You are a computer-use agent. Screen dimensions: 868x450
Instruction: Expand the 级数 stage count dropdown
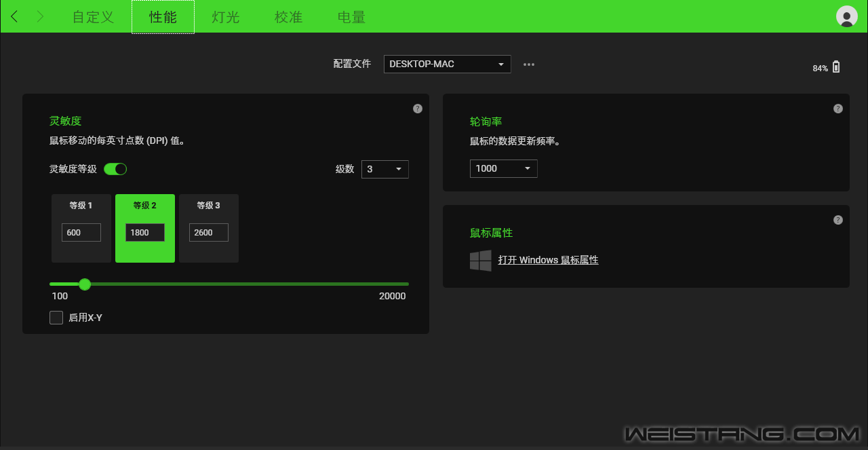384,169
